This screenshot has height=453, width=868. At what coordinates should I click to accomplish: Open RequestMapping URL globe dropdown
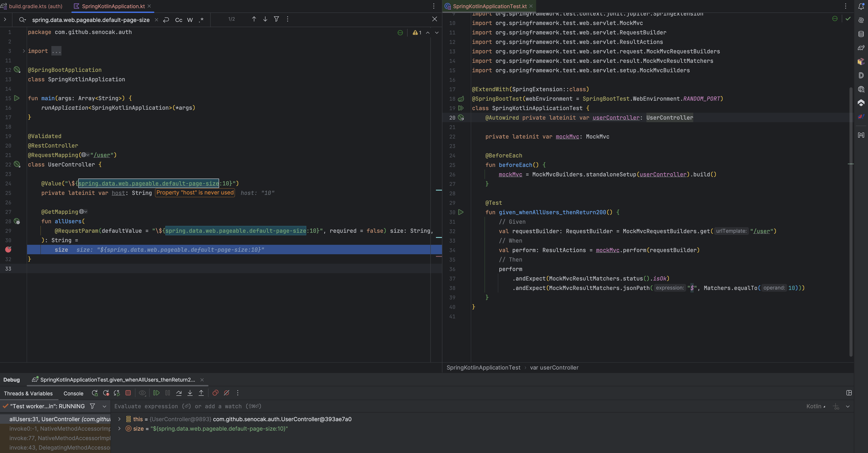click(85, 155)
